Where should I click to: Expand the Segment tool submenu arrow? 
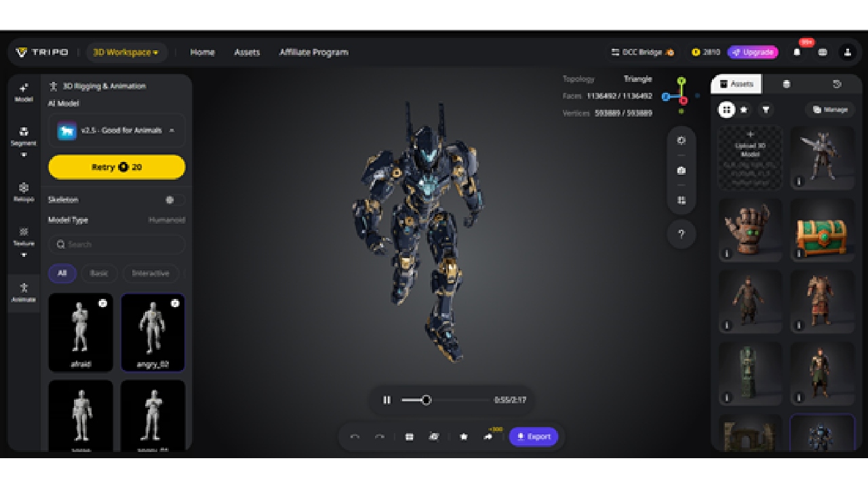click(x=24, y=155)
